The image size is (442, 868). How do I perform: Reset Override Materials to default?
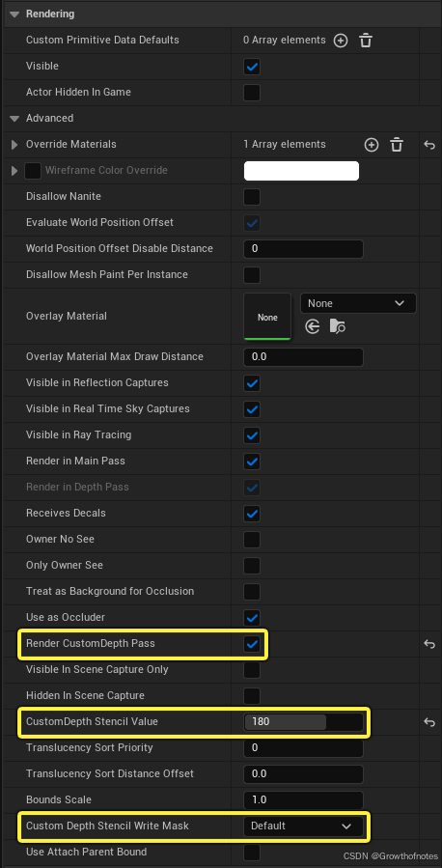pos(429,145)
